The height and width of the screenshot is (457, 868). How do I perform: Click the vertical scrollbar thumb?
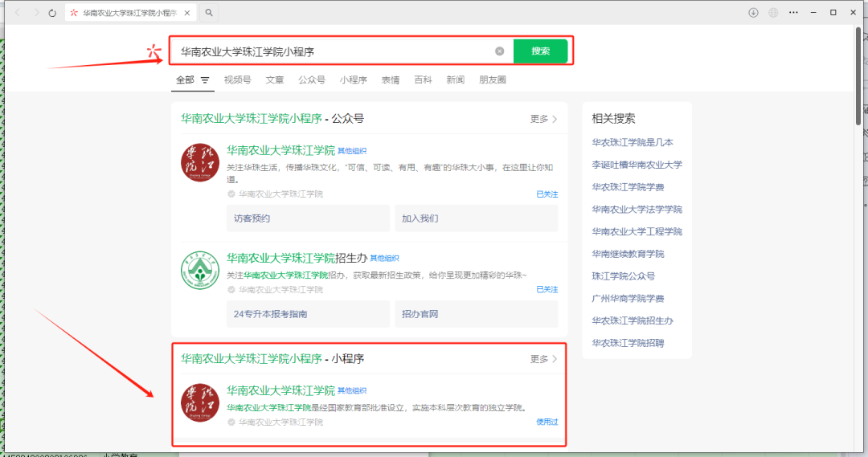pyautogui.click(x=858, y=75)
